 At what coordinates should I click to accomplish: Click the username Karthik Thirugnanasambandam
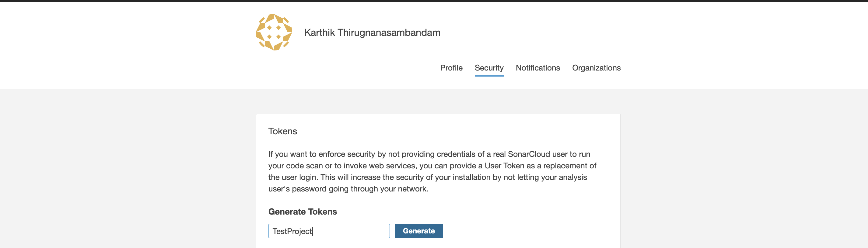[x=372, y=32]
